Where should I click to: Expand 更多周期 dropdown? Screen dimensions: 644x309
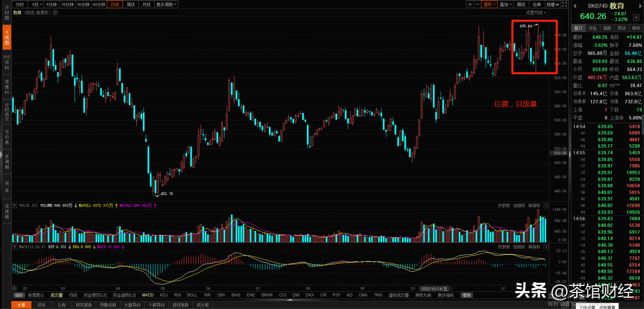(166, 4)
